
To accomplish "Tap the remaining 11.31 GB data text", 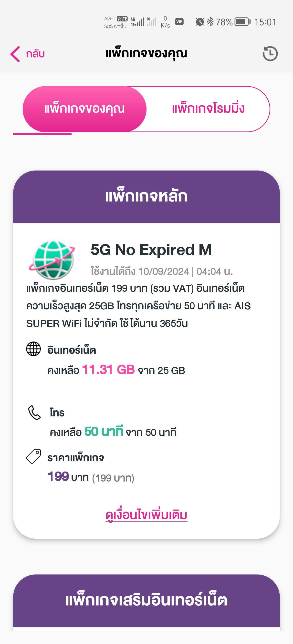I will tap(108, 370).
